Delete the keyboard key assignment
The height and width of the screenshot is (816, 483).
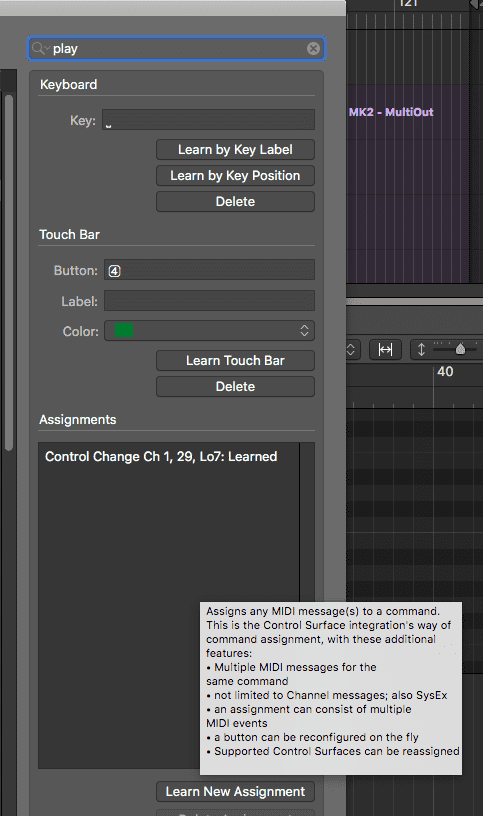point(235,201)
